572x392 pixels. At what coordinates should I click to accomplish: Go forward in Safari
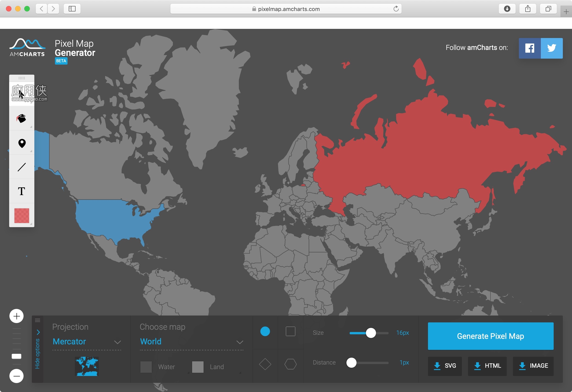pos(53,9)
